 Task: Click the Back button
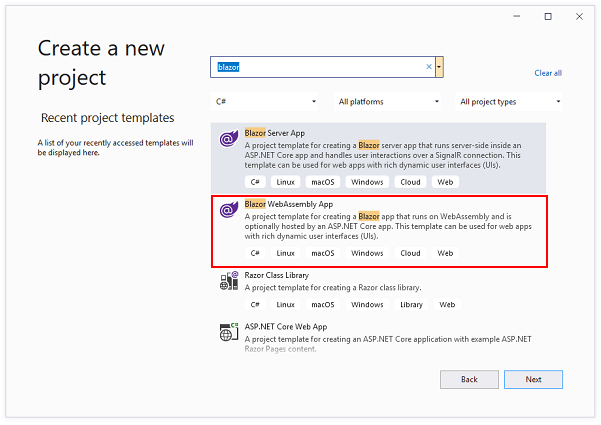tap(469, 379)
